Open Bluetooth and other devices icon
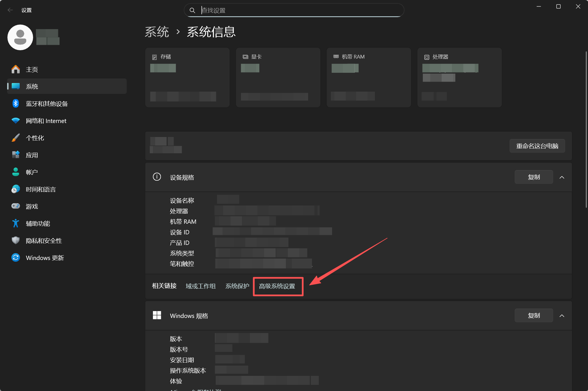Screen dimensions: 588x391 (x=16, y=104)
